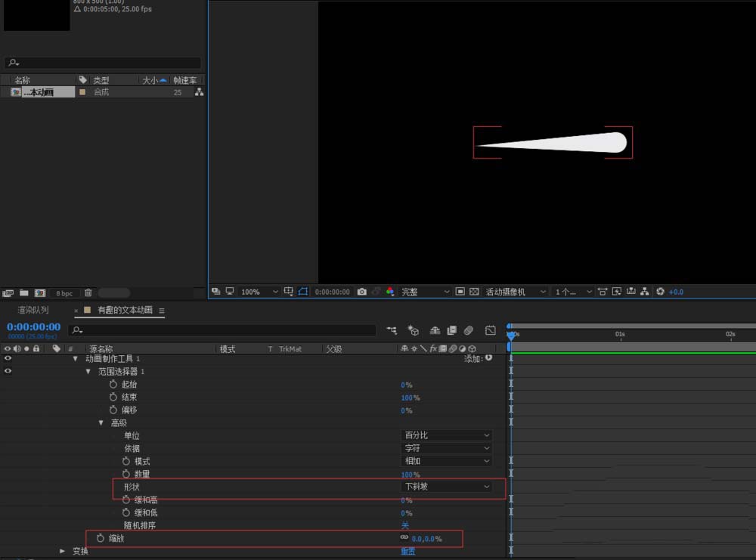This screenshot has width=756, height=560.
Task: Toggle visibility eye for 动画制作工具 1
Action: [8, 359]
